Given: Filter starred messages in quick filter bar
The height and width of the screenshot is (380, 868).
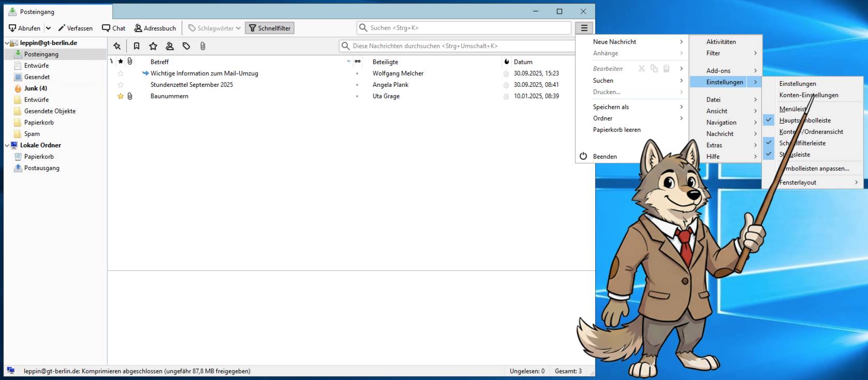Looking at the screenshot, I should [x=153, y=46].
